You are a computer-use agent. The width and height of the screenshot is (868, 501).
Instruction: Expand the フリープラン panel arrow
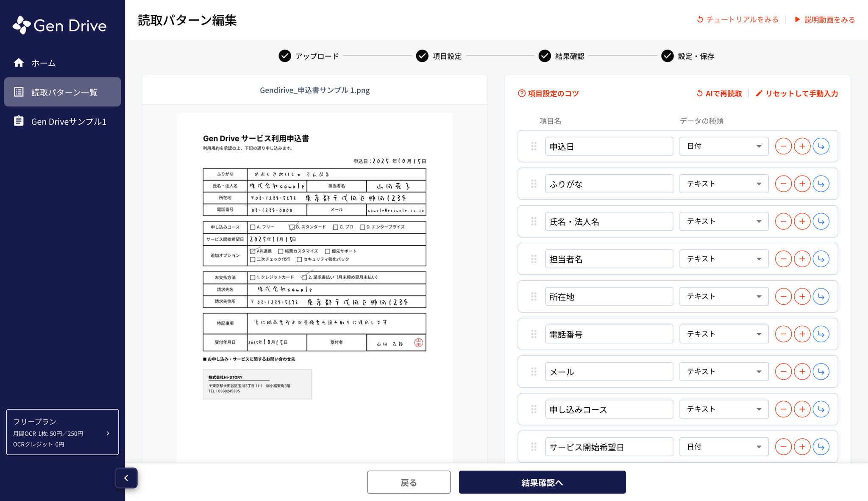point(108,433)
